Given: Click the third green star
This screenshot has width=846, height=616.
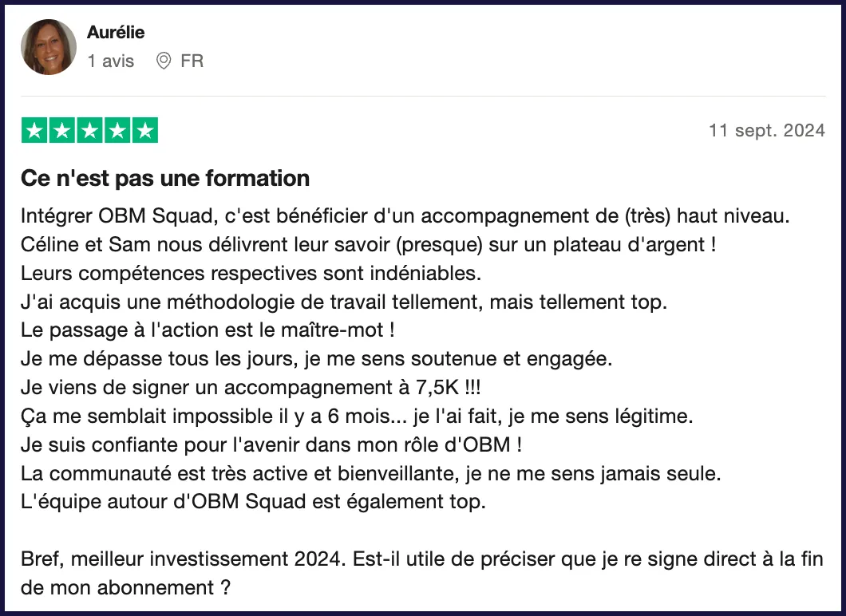Looking at the screenshot, I should click(x=89, y=130).
